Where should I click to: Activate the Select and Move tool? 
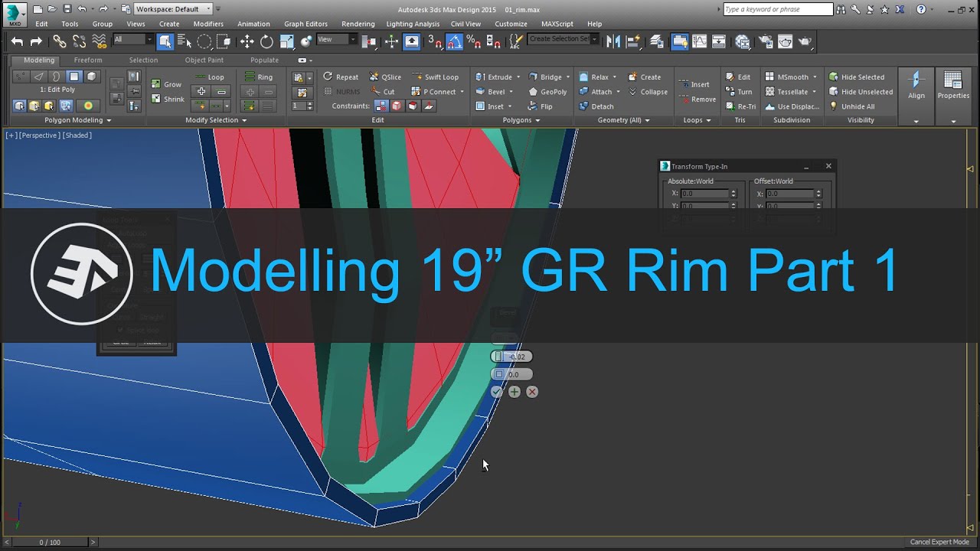247,41
